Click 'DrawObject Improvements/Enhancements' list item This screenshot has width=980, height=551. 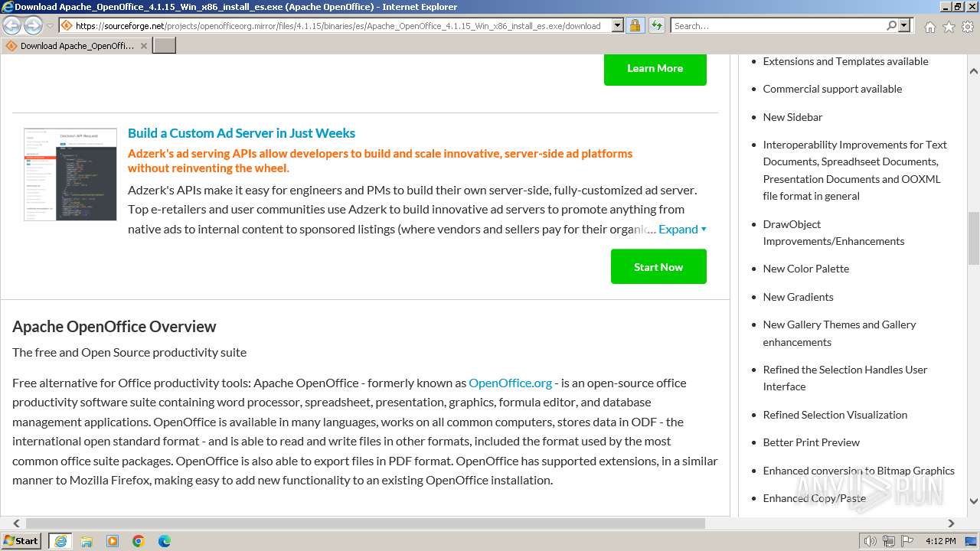(833, 233)
